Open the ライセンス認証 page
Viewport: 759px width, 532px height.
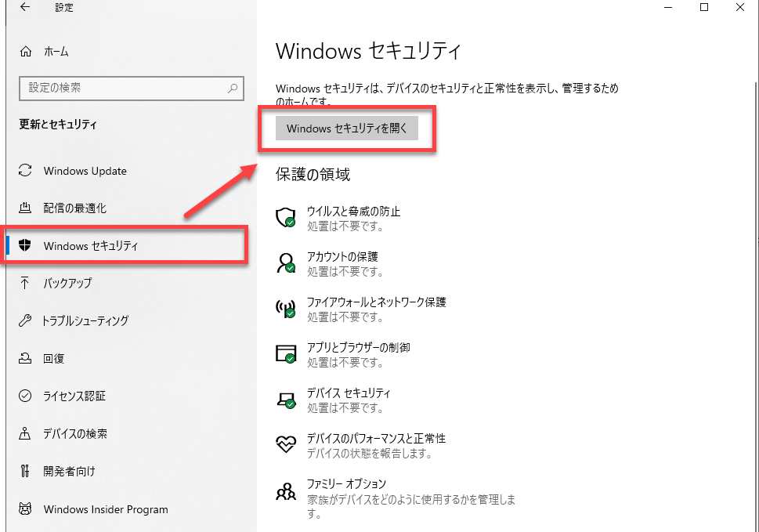click(74, 396)
